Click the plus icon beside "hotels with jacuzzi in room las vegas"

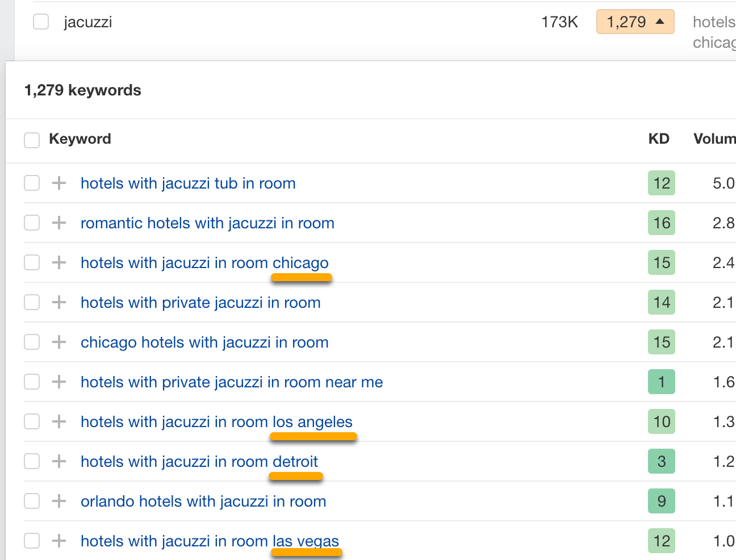pyautogui.click(x=58, y=541)
